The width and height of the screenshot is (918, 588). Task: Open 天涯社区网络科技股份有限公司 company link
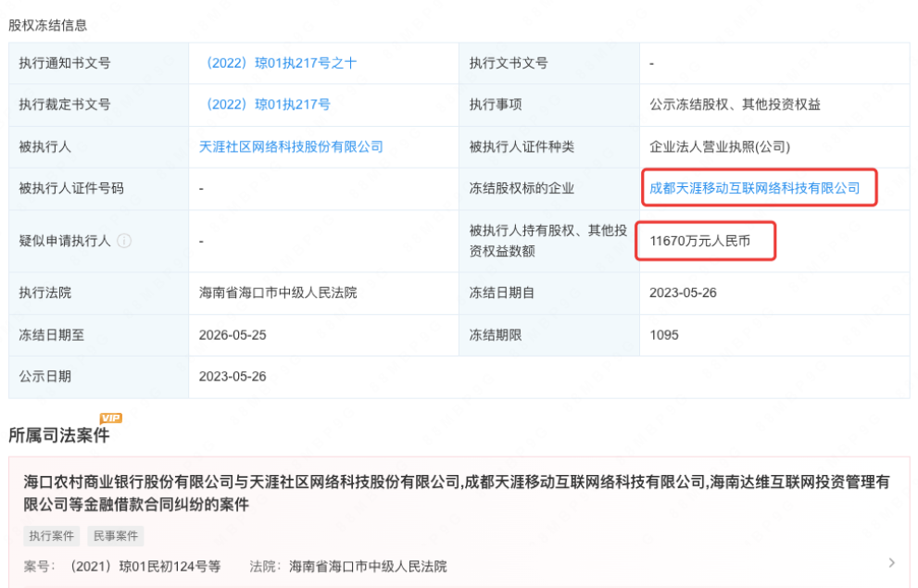tap(291, 147)
